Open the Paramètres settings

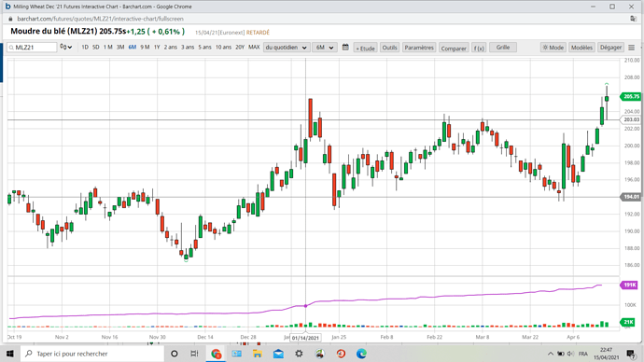click(x=419, y=48)
